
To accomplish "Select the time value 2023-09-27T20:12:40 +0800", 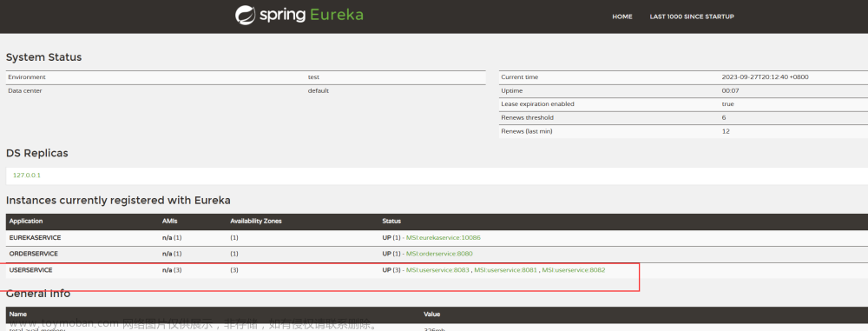I will click(x=765, y=77).
